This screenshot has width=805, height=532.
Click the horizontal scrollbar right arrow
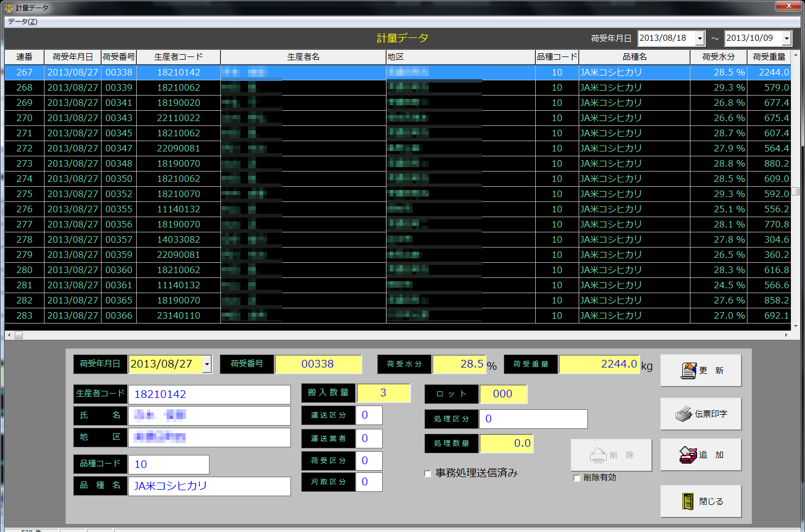(787, 335)
